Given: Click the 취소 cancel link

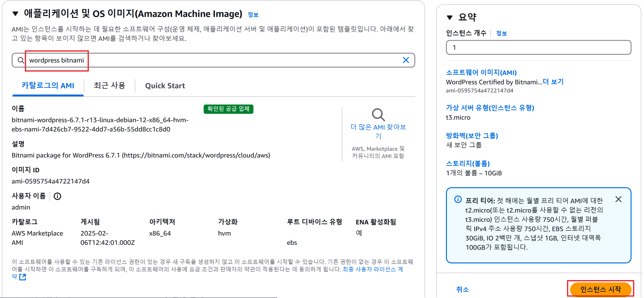Looking at the screenshot, I should click(x=462, y=289).
